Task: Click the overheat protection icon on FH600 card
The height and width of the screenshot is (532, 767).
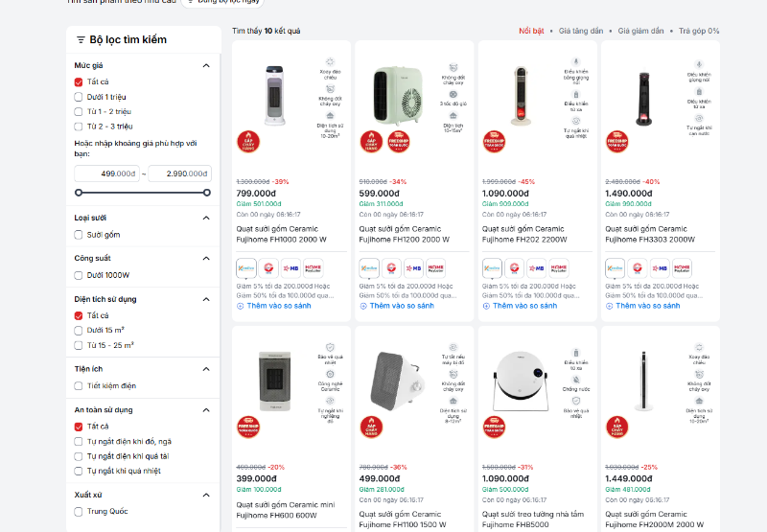Action: (330, 347)
